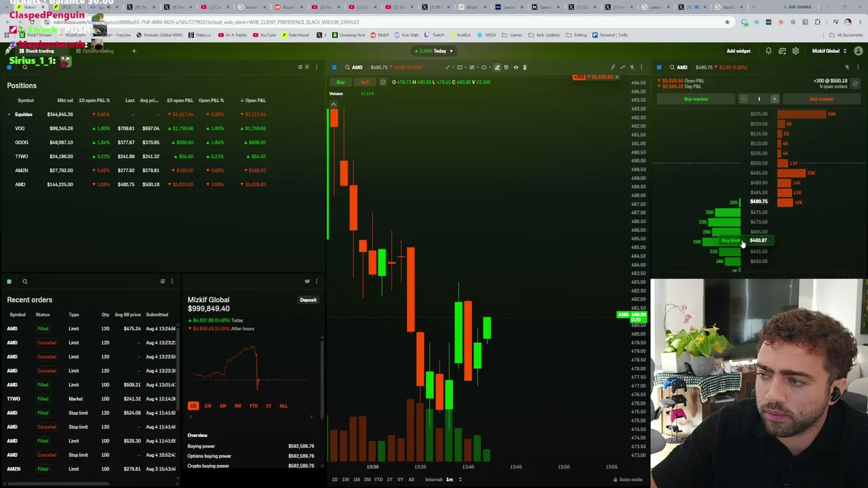
Task: Open the chart widget kebab menu
Action: pyautogui.click(x=642, y=67)
